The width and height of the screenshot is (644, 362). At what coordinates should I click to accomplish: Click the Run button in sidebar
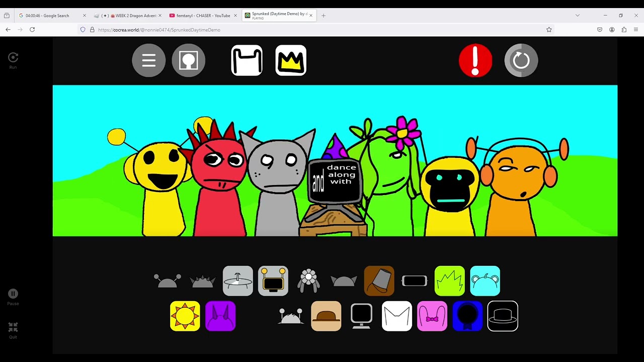pyautogui.click(x=13, y=61)
